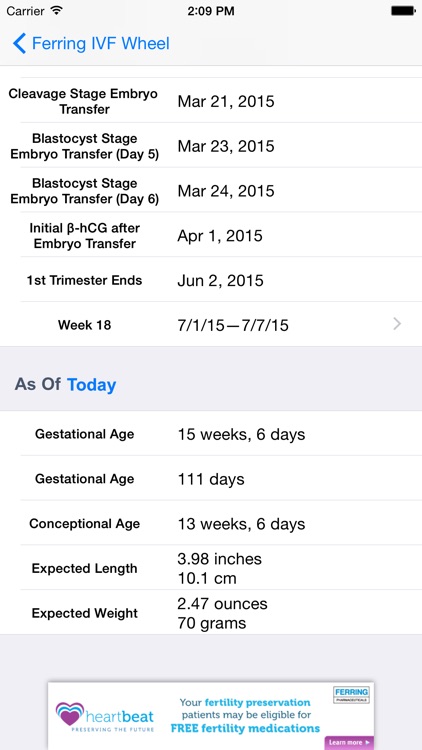Select Cleavage Stage Embryo Transfer row
The width and height of the screenshot is (422, 750).
pyautogui.click(x=211, y=101)
